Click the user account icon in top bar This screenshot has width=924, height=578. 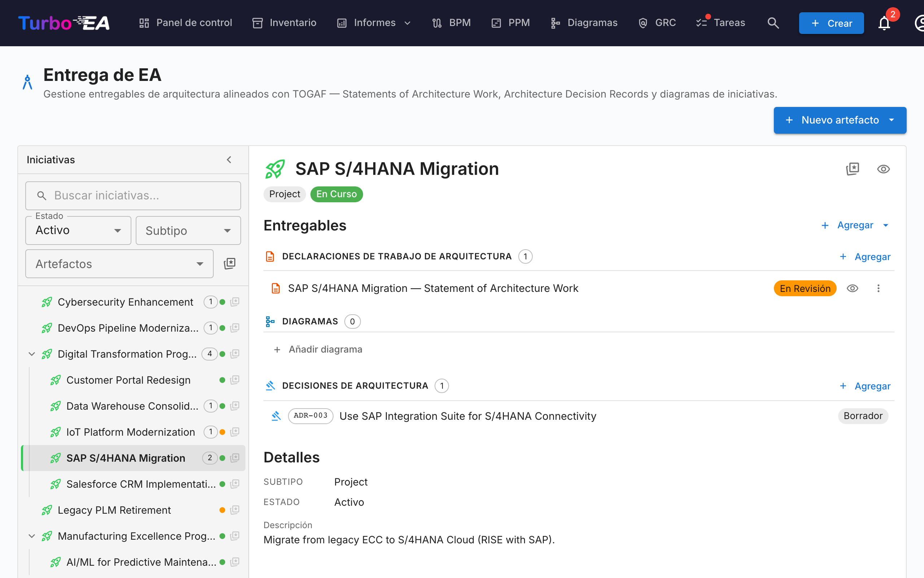pyautogui.click(x=919, y=23)
